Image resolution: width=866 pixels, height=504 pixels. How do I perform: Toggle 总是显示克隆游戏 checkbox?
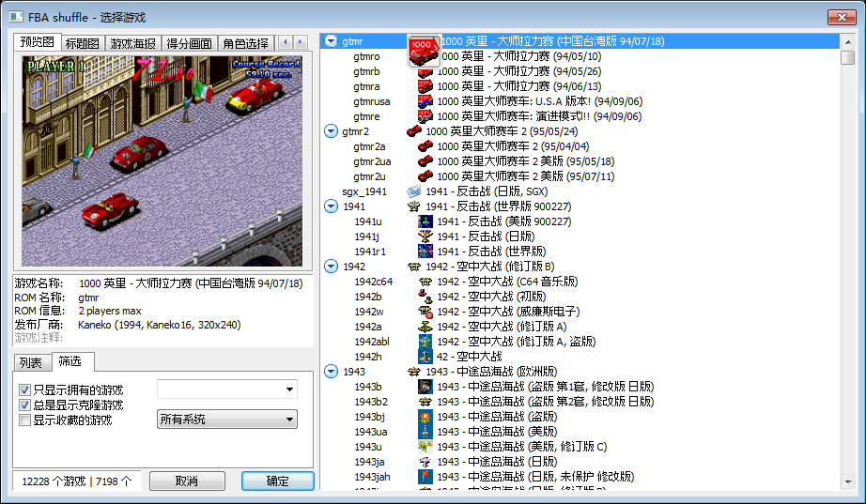(x=24, y=405)
